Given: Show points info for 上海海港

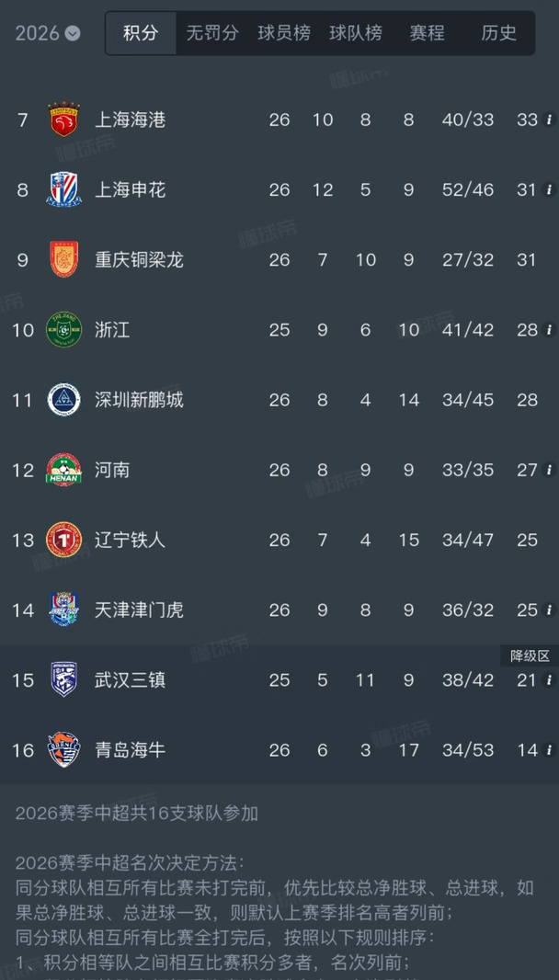Looking at the screenshot, I should [x=549, y=120].
